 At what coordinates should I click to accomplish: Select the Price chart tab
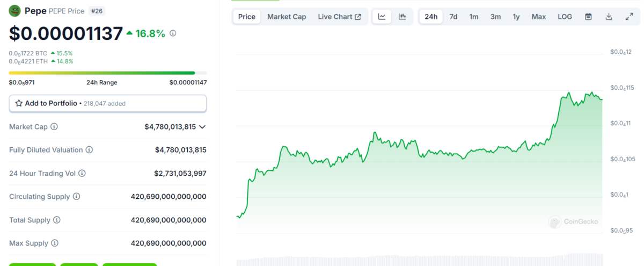point(247,17)
